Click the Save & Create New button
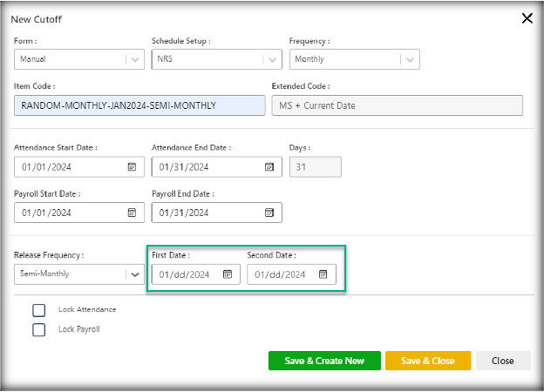Image resolution: width=544 pixels, height=392 pixels. coord(323,361)
